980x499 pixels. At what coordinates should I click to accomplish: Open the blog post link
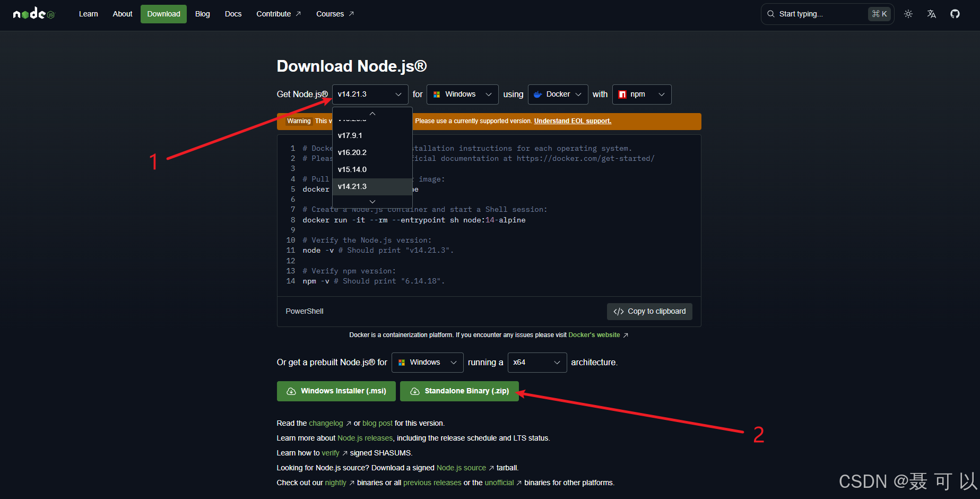(x=377, y=424)
